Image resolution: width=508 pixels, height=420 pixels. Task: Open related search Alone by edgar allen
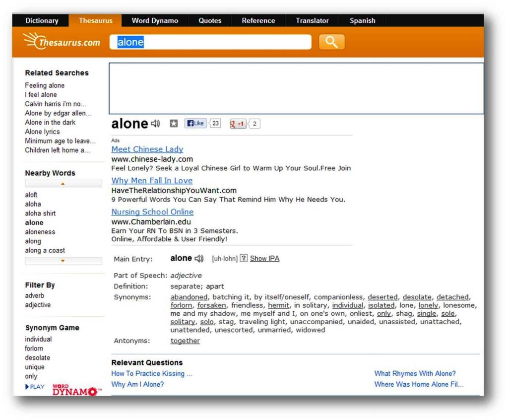59,113
